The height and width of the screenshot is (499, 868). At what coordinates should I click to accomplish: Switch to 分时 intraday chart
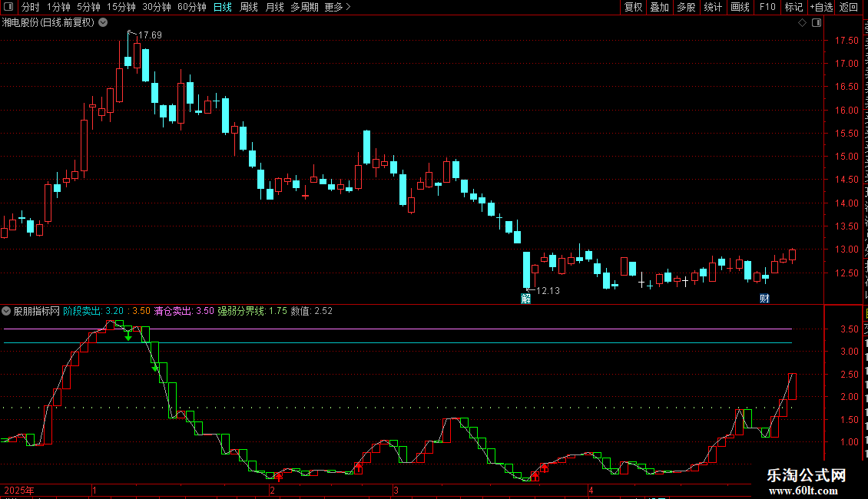pyautogui.click(x=31, y=7)
